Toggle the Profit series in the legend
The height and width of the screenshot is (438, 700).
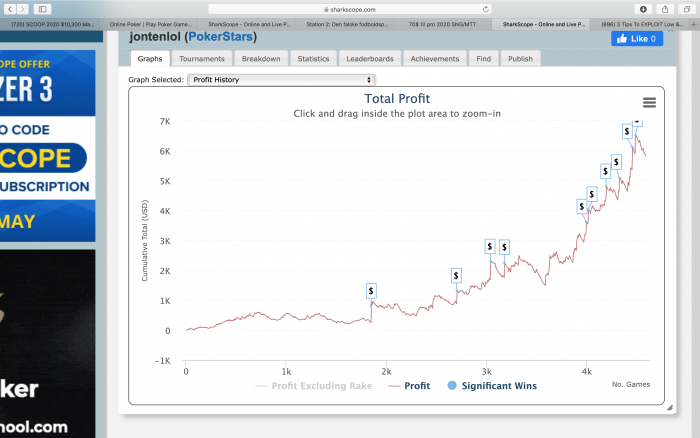(409, 386)
